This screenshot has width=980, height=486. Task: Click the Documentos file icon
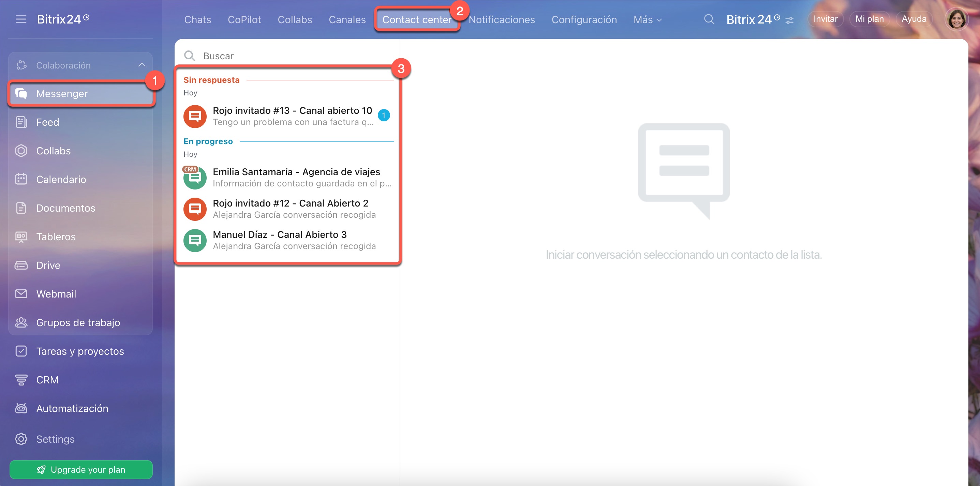[21, 208]
